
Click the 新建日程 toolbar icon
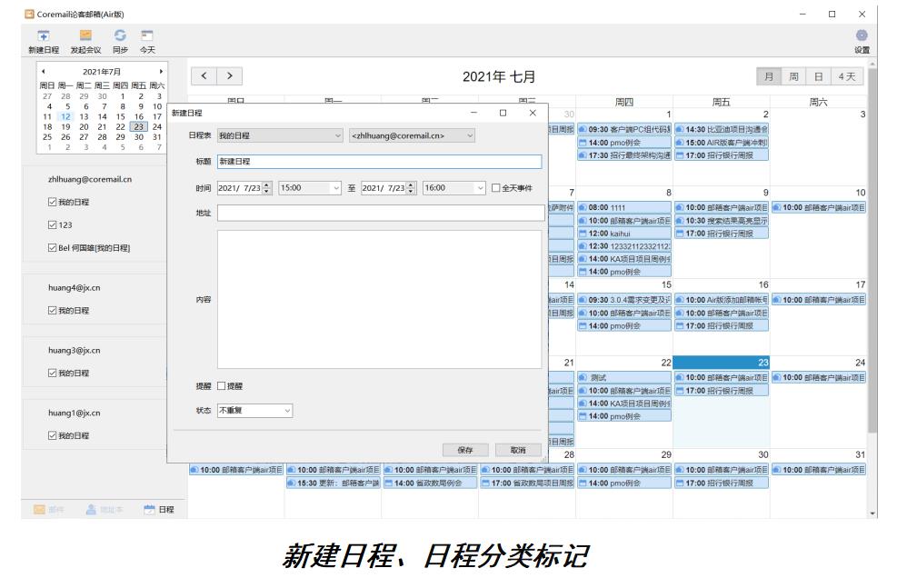[x=43, y=35]
